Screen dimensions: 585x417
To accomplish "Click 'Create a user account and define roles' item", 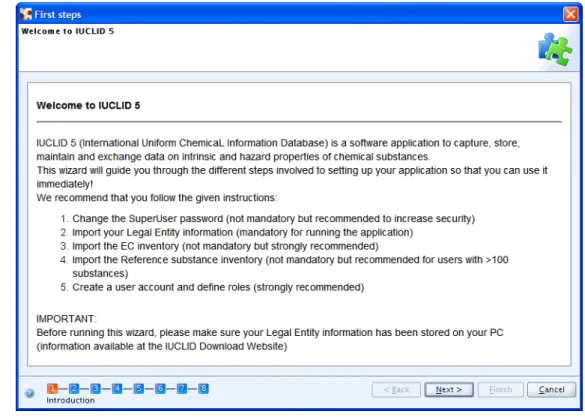I will 218,287.
